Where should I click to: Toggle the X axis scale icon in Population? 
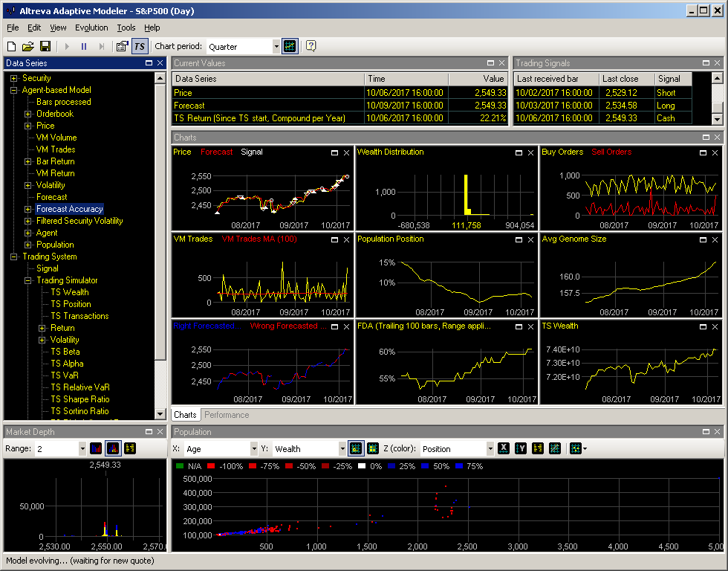tap(503, 448)
